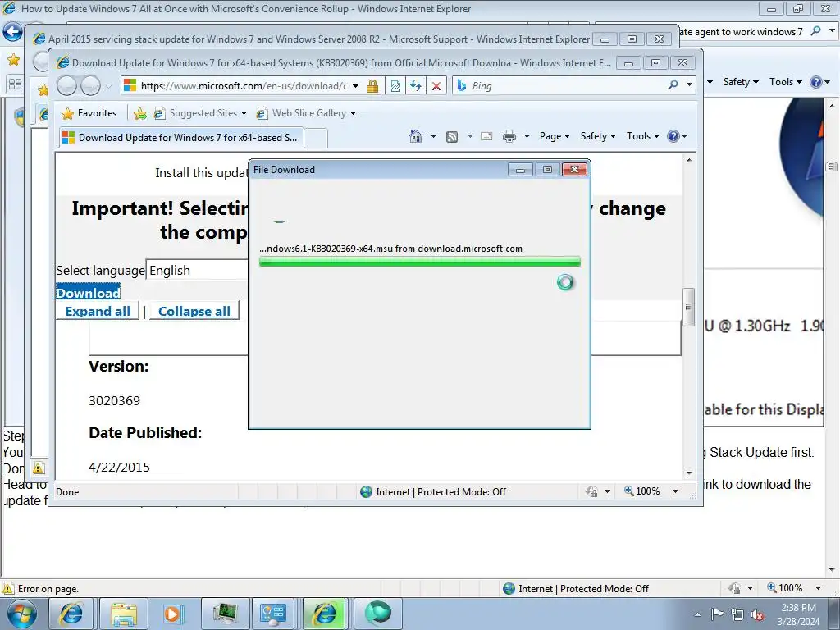Click the Date Published 4/22/2015 text

click(x=119, y=467)
